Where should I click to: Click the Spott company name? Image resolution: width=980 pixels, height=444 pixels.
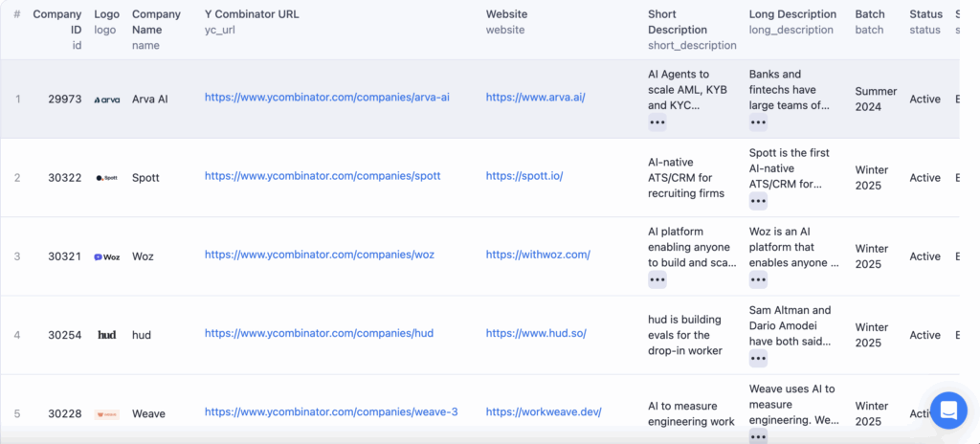[x=145, y=178]
